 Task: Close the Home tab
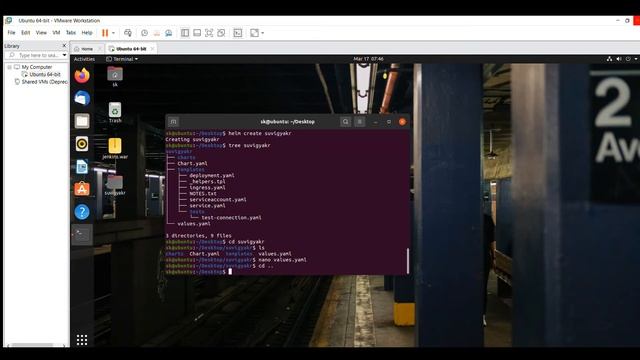100,49
